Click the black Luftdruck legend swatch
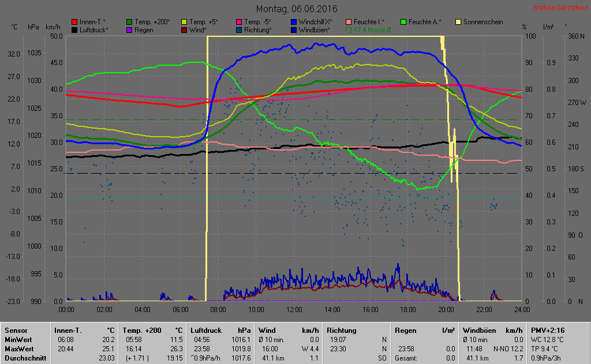Image resolution: width=591 pixels, height=364 pixels. pyautogui.click(x=74, y=30)
